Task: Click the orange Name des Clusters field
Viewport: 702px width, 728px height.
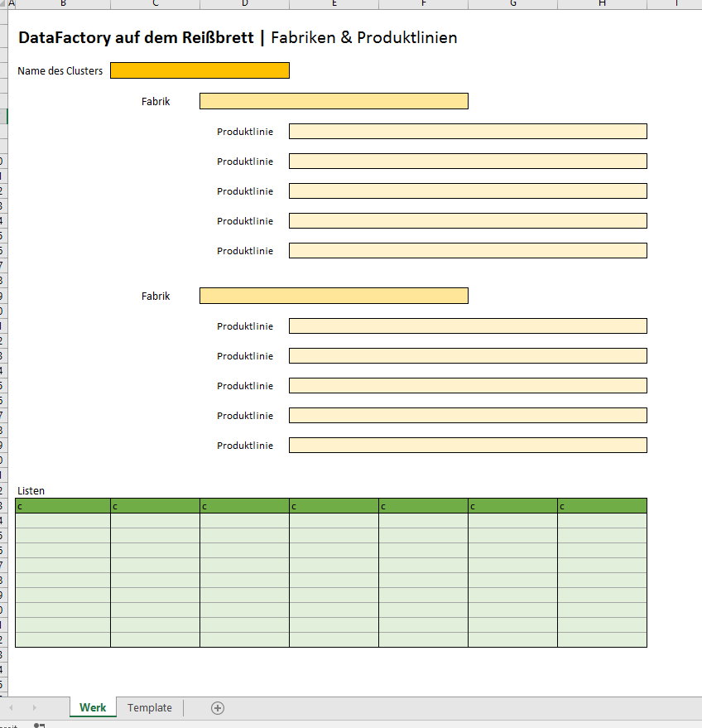Action: click(200, 70)
